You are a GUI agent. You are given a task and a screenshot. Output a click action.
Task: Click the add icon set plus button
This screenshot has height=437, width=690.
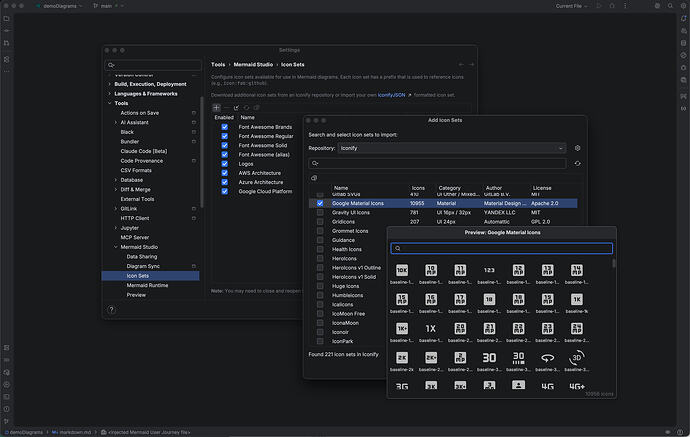point(217,107)
